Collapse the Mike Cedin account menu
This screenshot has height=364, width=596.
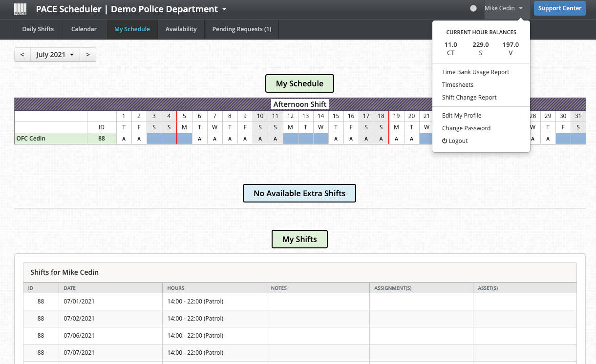pyautogui.click(x=502, y=8)
